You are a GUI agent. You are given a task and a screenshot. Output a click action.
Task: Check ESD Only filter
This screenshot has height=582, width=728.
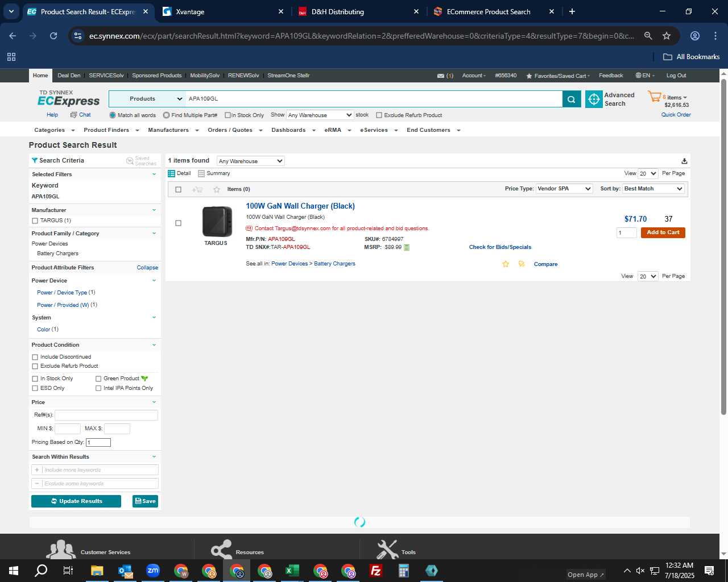tap(35, 388)
